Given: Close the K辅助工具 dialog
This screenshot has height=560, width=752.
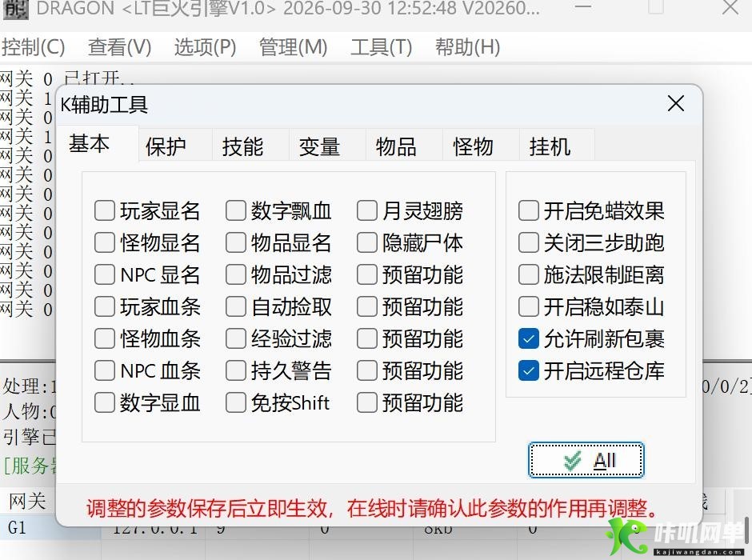Looking at the screenshot, I should click(676, 103).
